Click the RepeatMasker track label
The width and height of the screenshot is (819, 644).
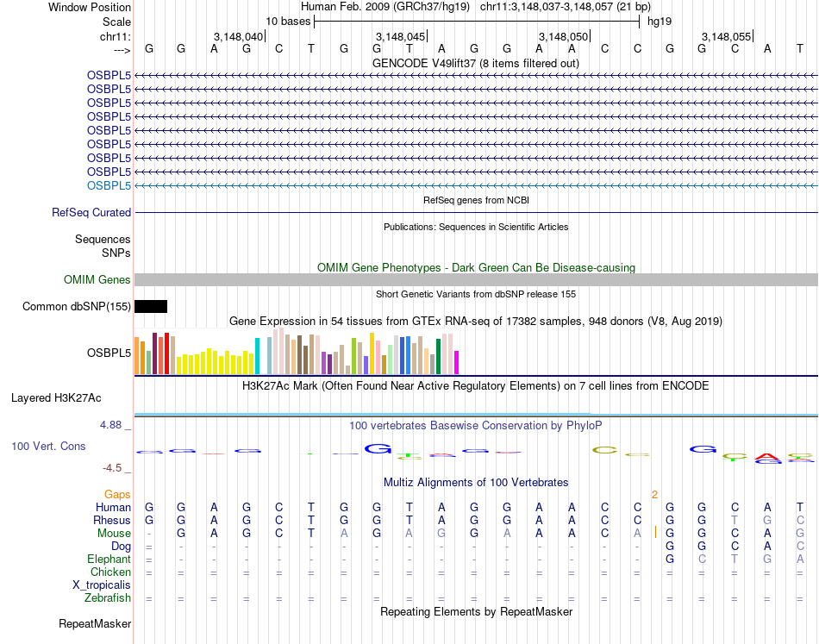coord(95,623)
